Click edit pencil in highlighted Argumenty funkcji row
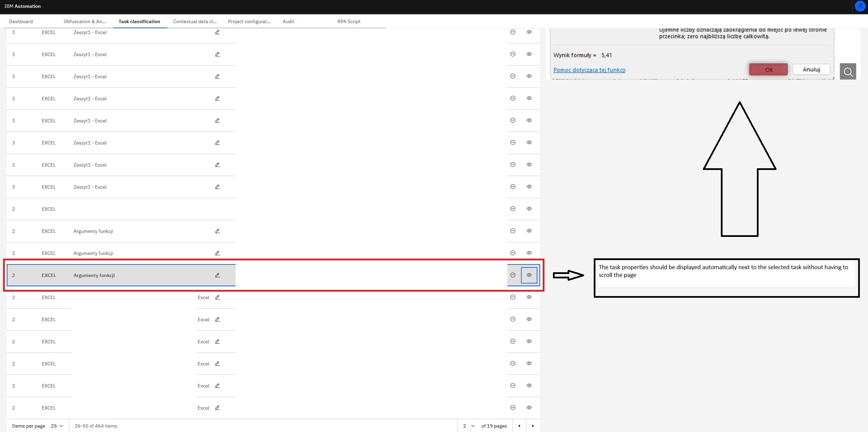868x432 pixels. tap(218, 275)
